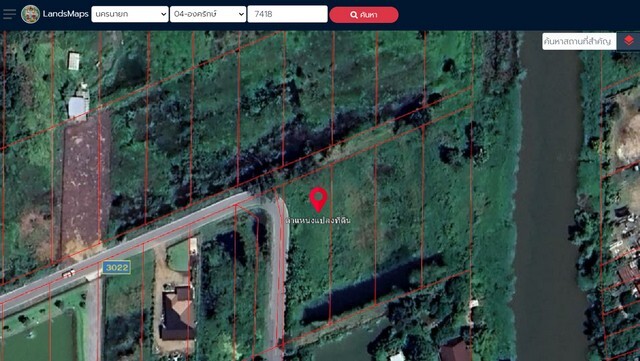The width and height of the screenshot is (640, 361).
Task: Expand the นครนายก province dropdown
Action: coord(130,14)
